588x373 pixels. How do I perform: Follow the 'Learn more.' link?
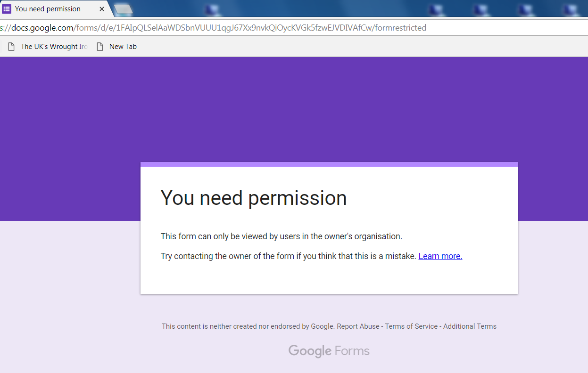(440, 256)
